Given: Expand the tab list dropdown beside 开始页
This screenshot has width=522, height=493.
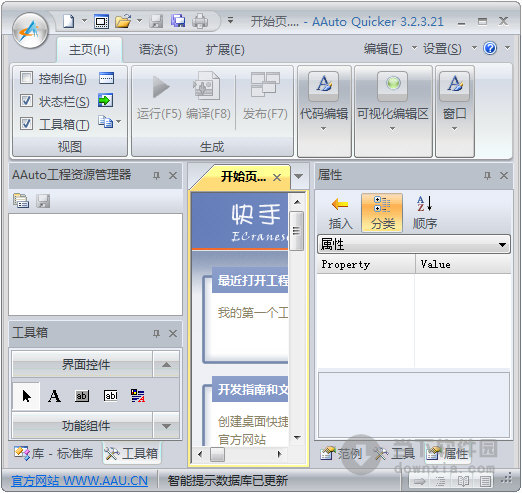Looking at the screenshot, I should (x=299, y=176).
